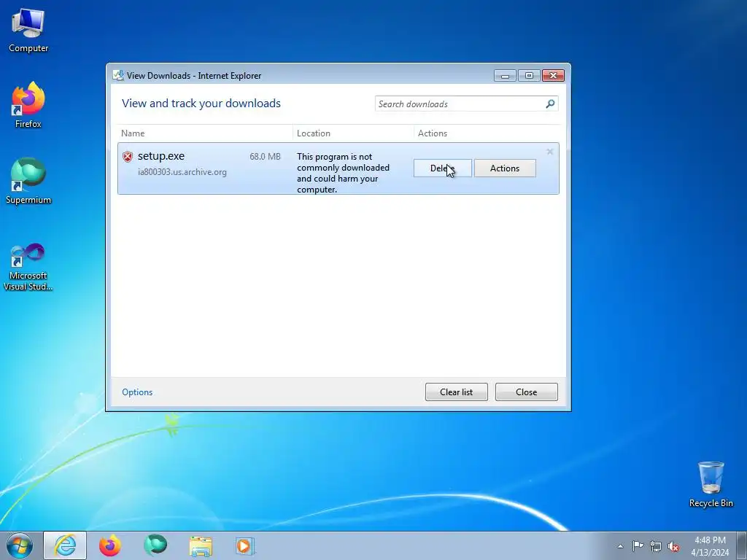Image resolution: width=747 pixels, height=560 pixels.
Task: Open the Options link
Action: [137, 392]
